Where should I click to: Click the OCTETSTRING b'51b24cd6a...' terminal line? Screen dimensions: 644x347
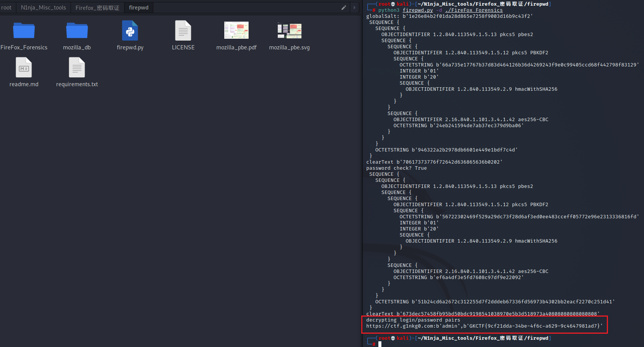click(495, 302)
